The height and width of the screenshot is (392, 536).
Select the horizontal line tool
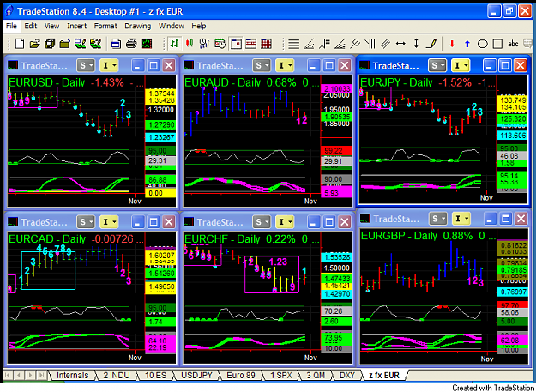coord(400,44)
